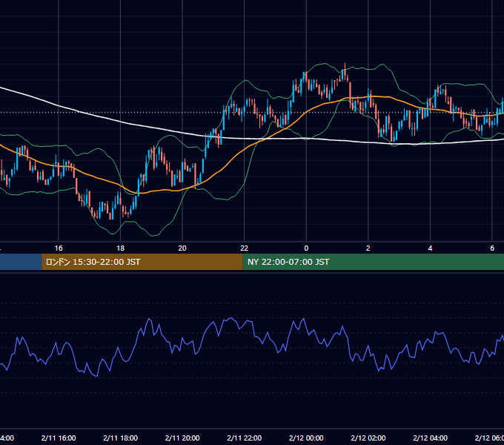The height and width of the screenshot is (445, 504).
Task: Click the 16 hour label on price chart axis
Action: 59,248
